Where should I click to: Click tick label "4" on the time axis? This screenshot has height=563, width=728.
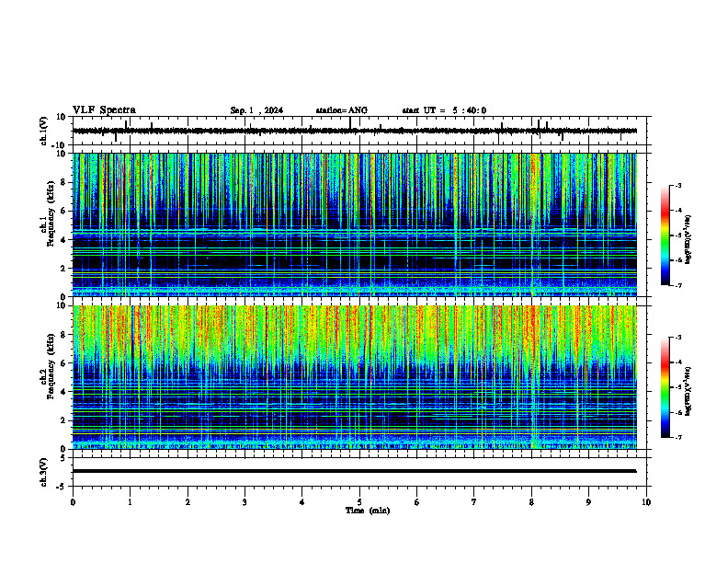[302, 502]
